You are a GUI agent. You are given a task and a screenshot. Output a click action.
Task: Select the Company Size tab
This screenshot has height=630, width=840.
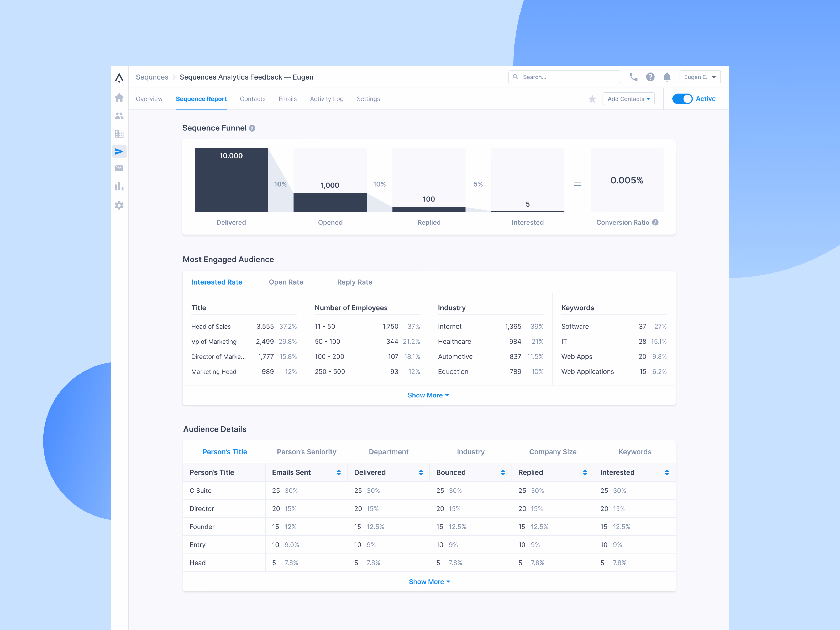553,452
